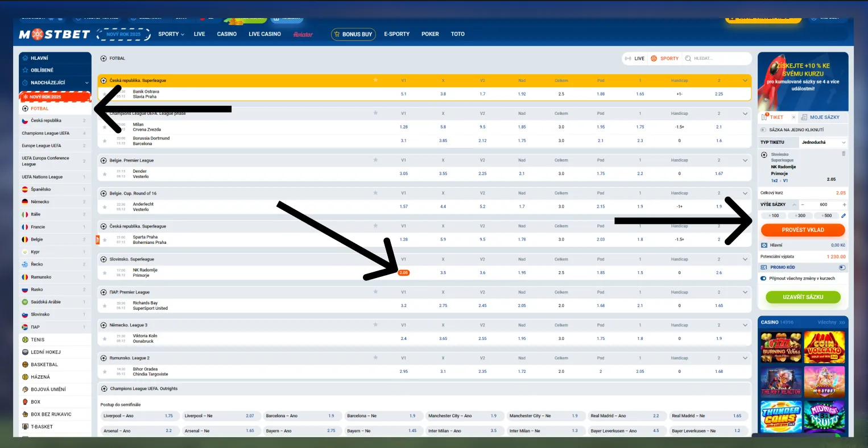Image resolution: width=868 pixels, height=448 pixels.
Task: Favorite the Bihor Oradea match star
Action: (105, 371)
